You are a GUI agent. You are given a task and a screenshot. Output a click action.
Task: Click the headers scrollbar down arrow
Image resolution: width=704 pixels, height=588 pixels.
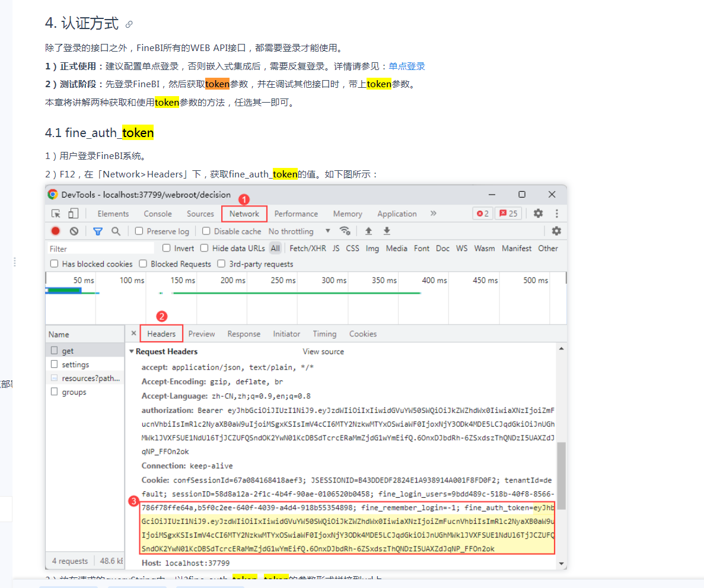(561, 563)
